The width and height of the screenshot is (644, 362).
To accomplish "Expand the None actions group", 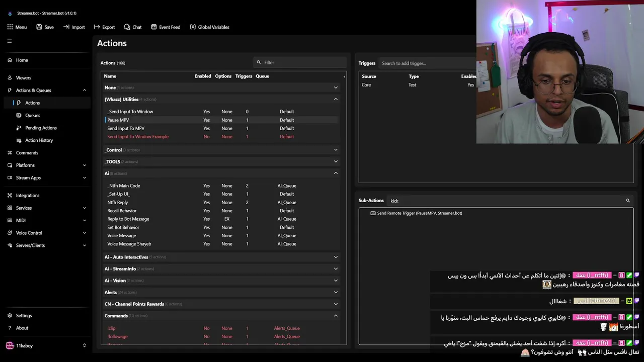I will pyautogui.click(x=336, y=87).
